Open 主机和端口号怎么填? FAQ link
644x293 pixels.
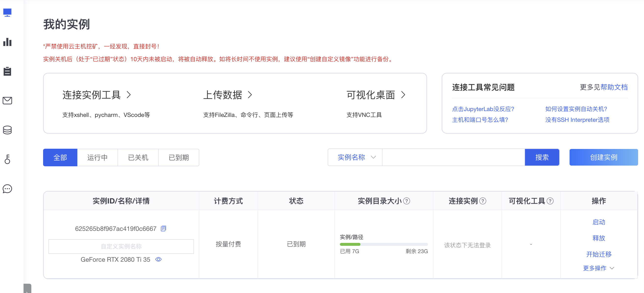coord(480,120)
